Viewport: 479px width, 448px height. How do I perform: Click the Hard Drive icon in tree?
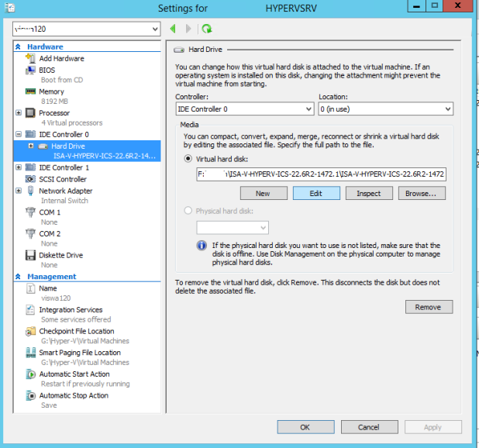point(43,146)
